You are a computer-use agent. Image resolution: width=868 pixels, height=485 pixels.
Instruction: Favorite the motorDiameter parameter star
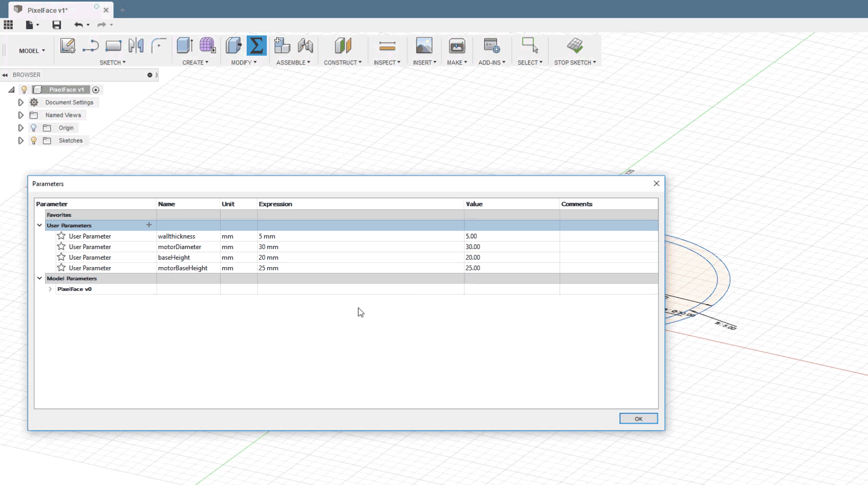point(61,246)
